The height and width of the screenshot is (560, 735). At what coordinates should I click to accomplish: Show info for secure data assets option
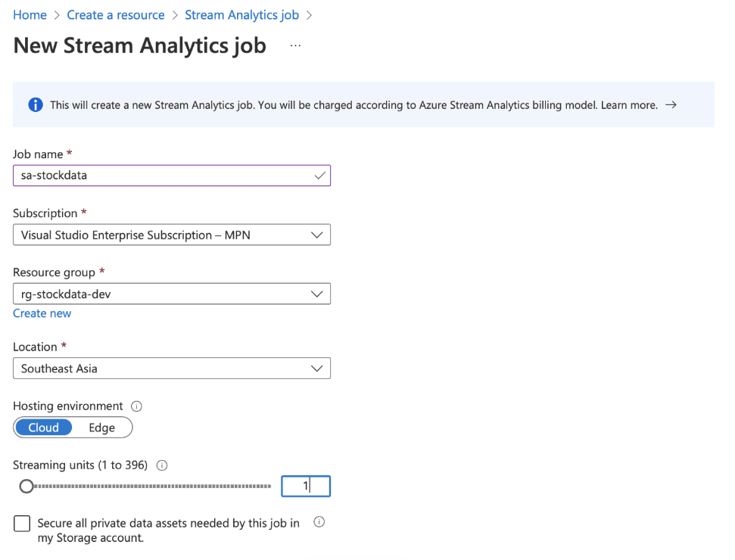[319, 522]
